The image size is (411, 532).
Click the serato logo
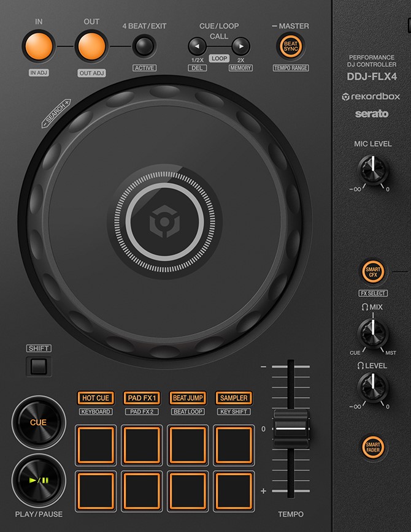(372, 113)
